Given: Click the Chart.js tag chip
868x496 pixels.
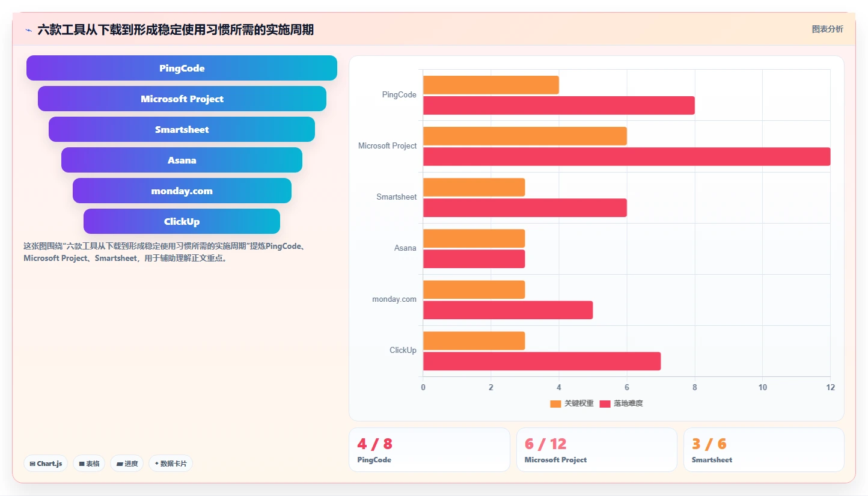Looking at the screenshot, I should coord(46,464).
